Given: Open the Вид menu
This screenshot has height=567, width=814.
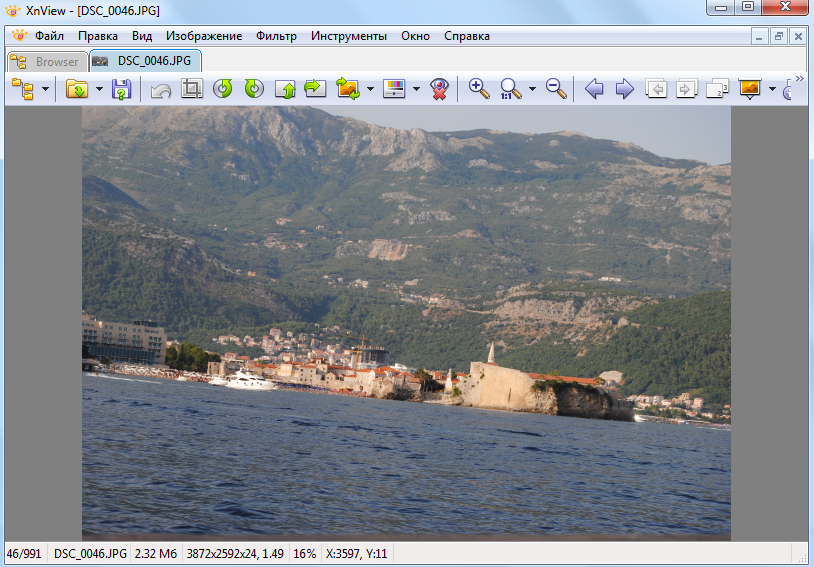Looking at the screenshot, I should coord(142,36).
